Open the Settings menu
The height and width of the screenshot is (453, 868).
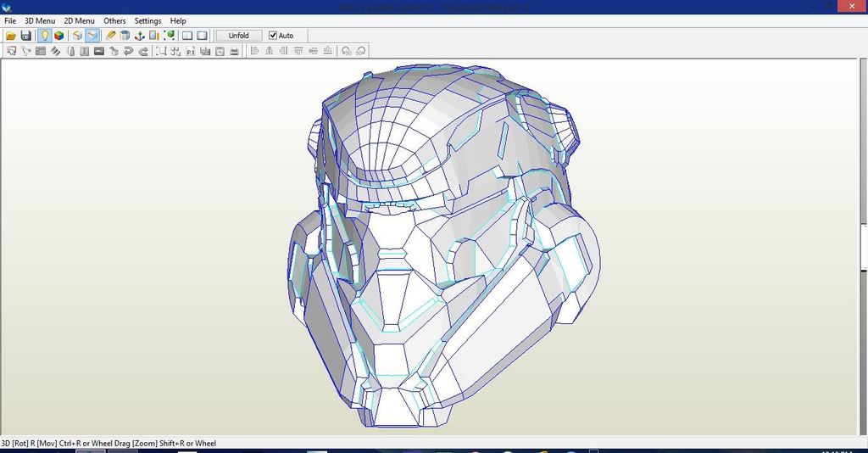(x=147, y=20)
